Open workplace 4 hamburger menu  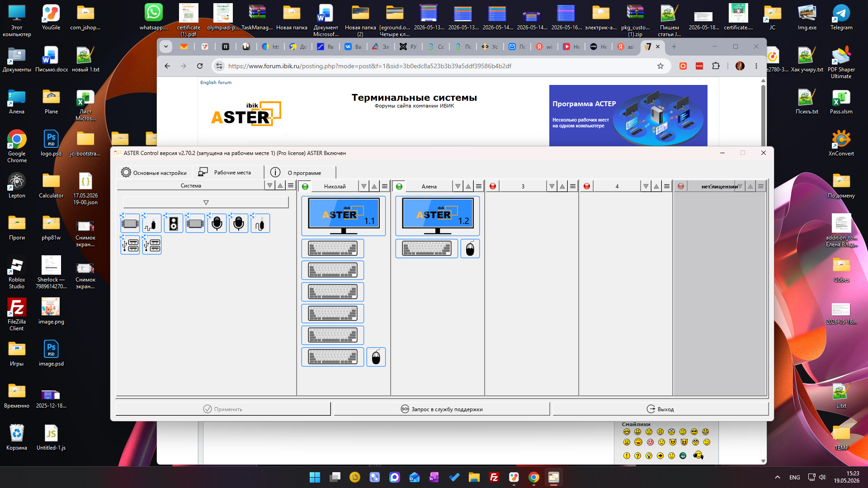point(667,186)
